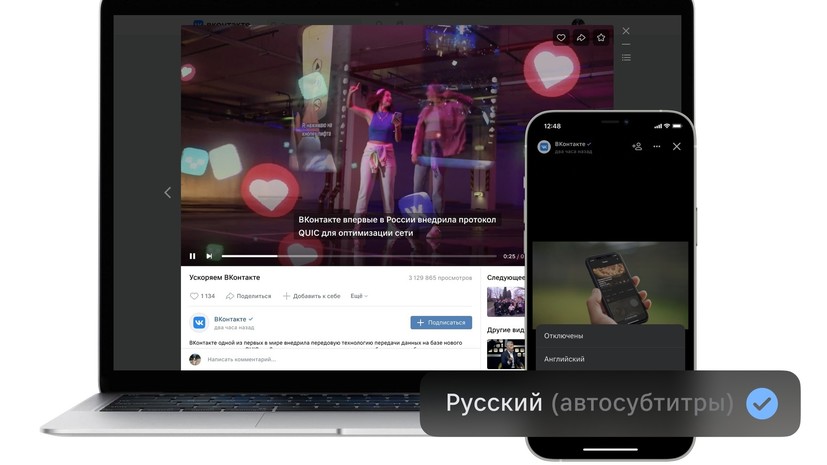Screen dimensions: 827x465
Task: Click the Подписаться subscribe button
Action: pos(441,322)
